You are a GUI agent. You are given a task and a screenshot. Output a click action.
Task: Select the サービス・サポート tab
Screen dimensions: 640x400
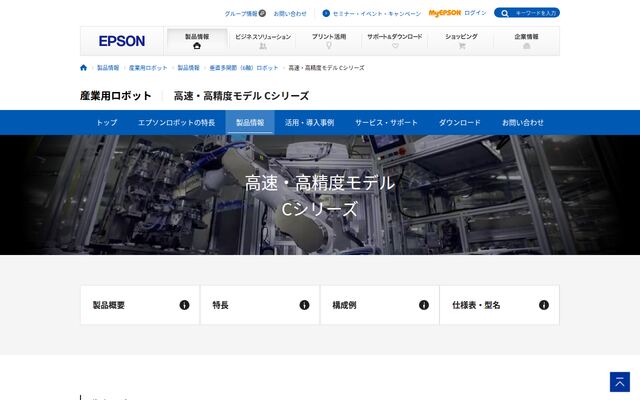(386, 122)
